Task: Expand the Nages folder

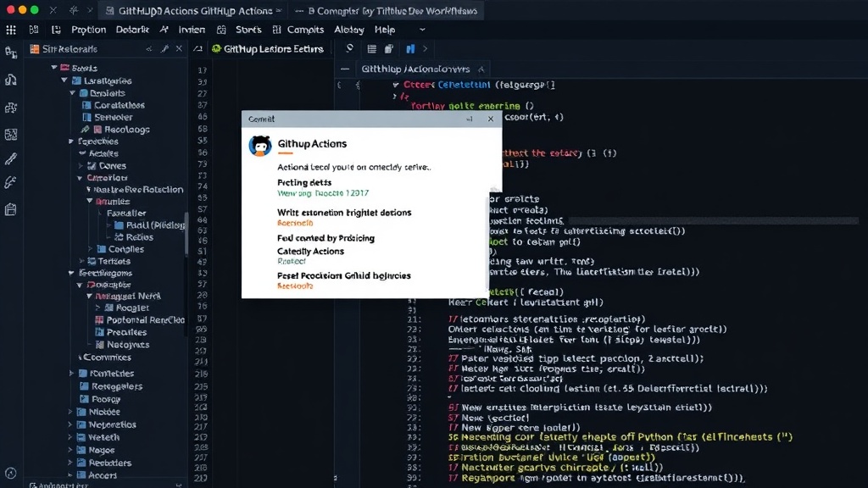Action: pyautogui.click(x=70, y=450)
